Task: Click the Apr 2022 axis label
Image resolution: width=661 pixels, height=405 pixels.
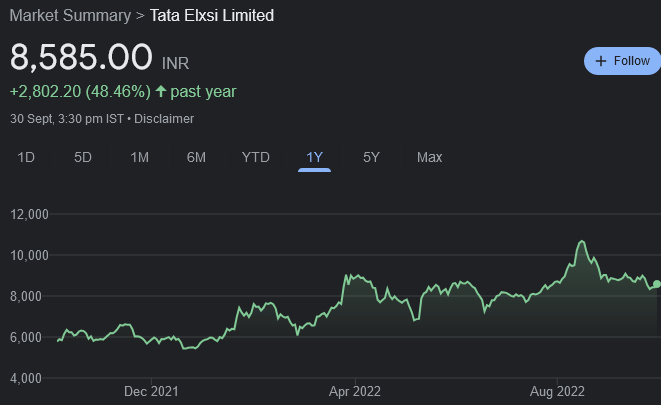Action: (x=355, y=391)
